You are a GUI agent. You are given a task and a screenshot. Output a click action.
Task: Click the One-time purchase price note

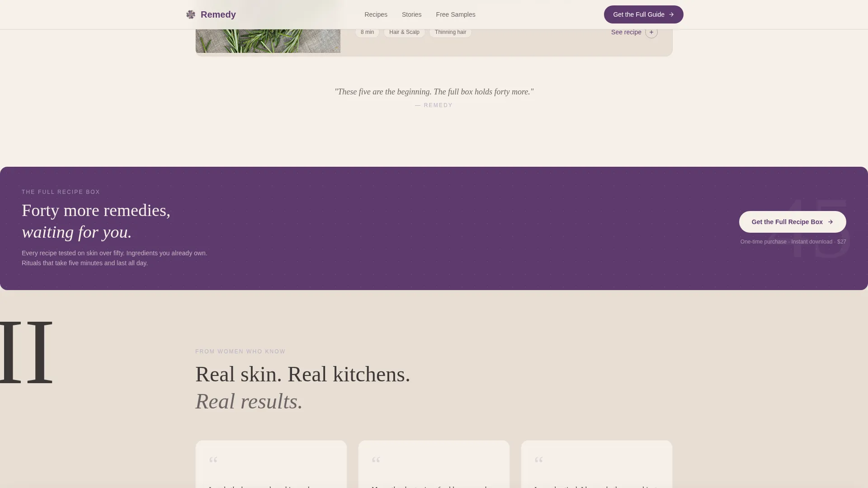pos(793,242)
